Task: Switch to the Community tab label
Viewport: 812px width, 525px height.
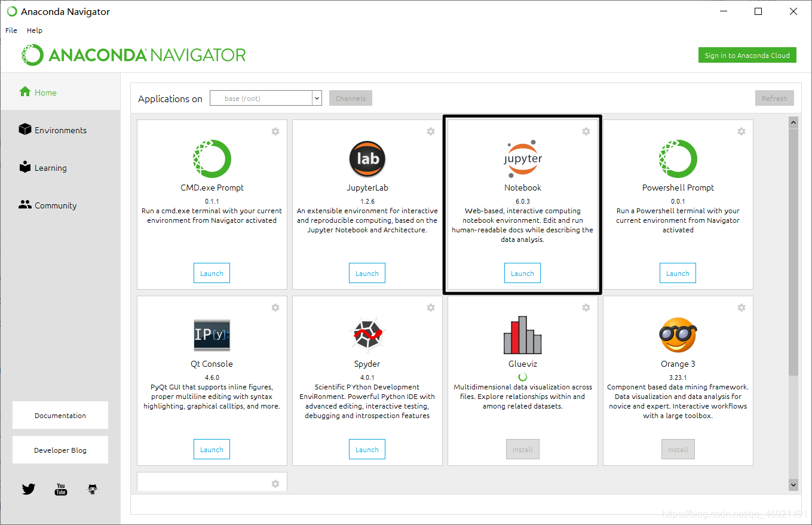Action: pos(56,205)
